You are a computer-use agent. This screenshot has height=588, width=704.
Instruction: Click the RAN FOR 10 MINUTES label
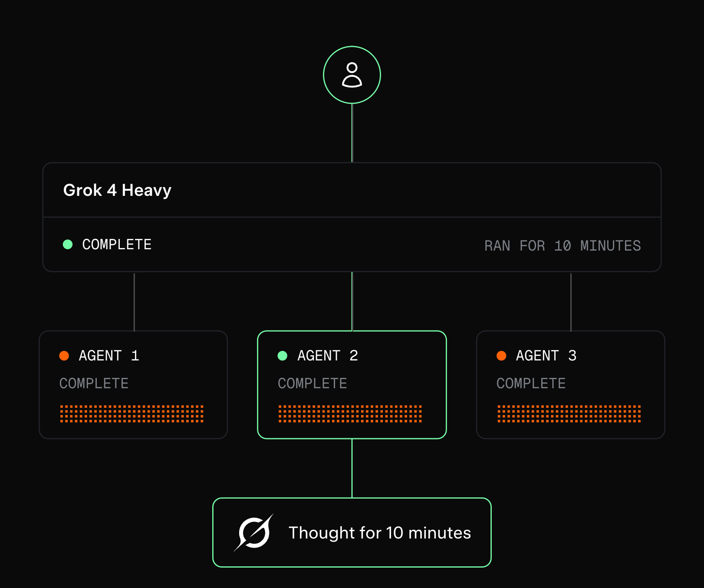click(x=563, y=246)
